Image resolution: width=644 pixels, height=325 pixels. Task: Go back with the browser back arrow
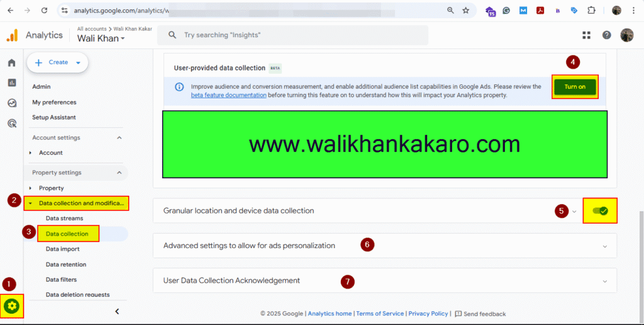11,10
